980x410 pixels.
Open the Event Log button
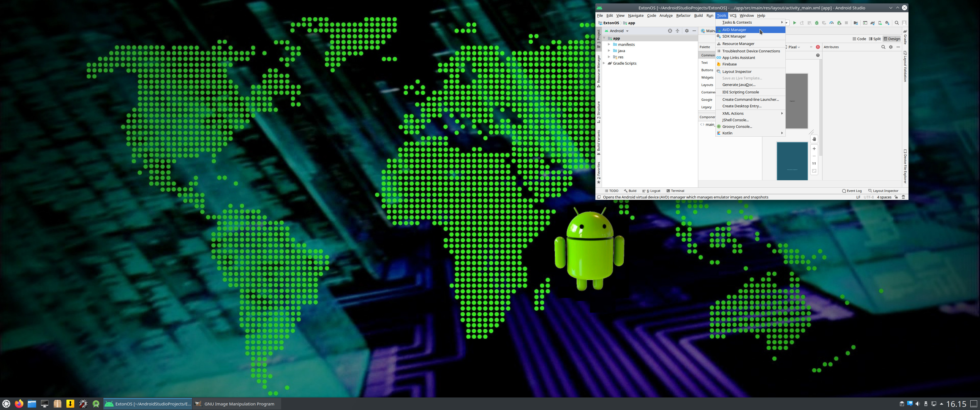click(852, 191)
